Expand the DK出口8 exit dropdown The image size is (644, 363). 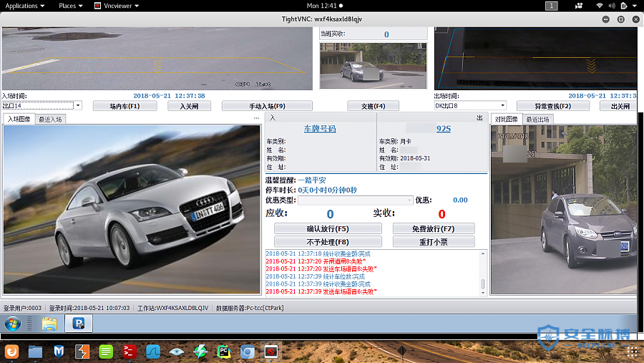pyautogui.click(x=502, y=106)
